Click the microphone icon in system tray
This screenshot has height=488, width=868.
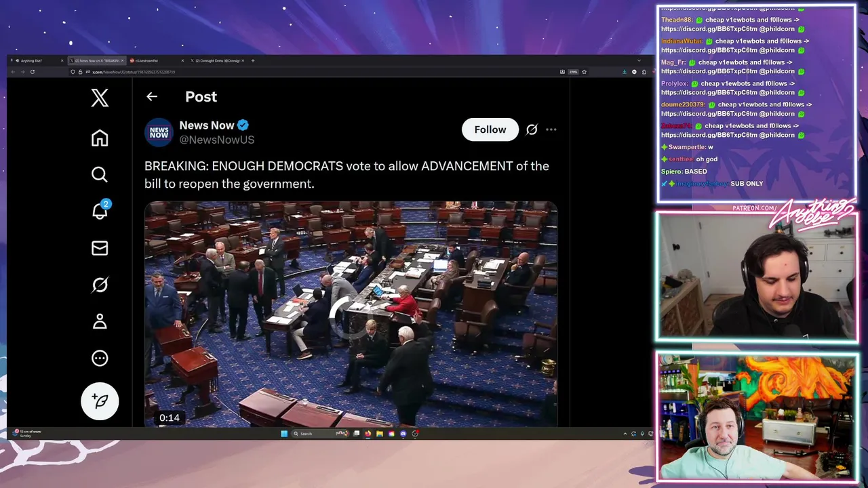tap(642, 434)
